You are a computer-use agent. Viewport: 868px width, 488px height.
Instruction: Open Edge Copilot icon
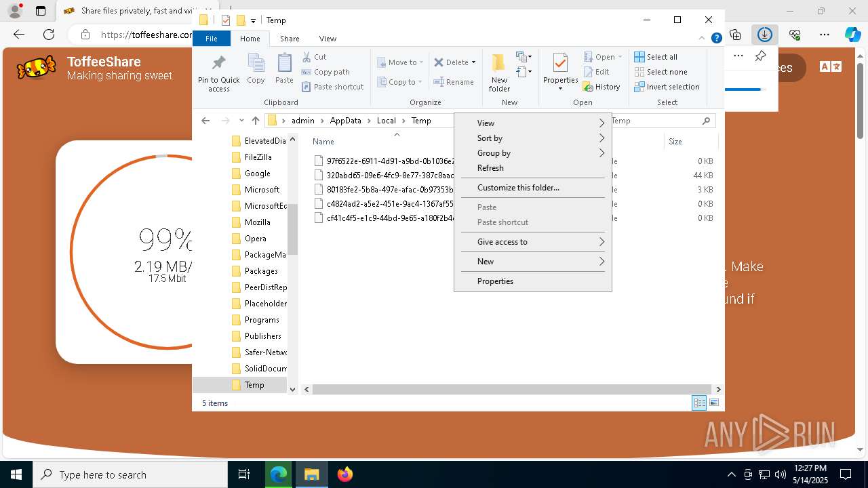pyautogui.click(x=852, y=35)
